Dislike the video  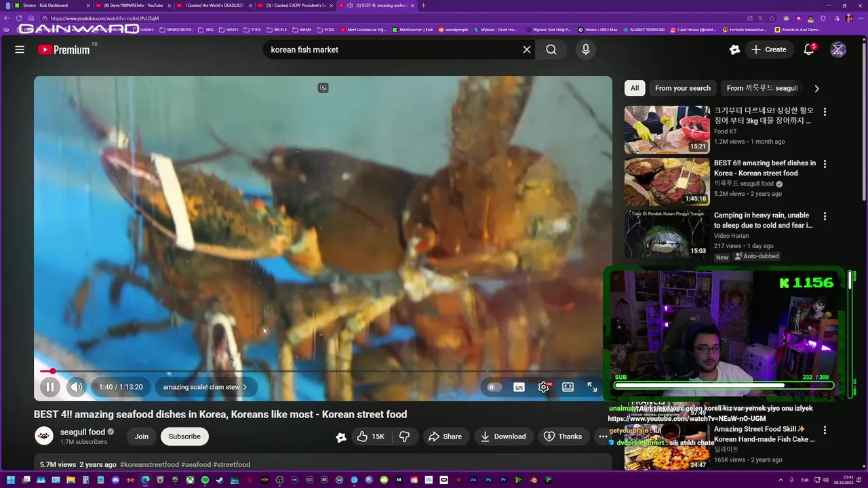pyautogui.click(x=404, y=436)
